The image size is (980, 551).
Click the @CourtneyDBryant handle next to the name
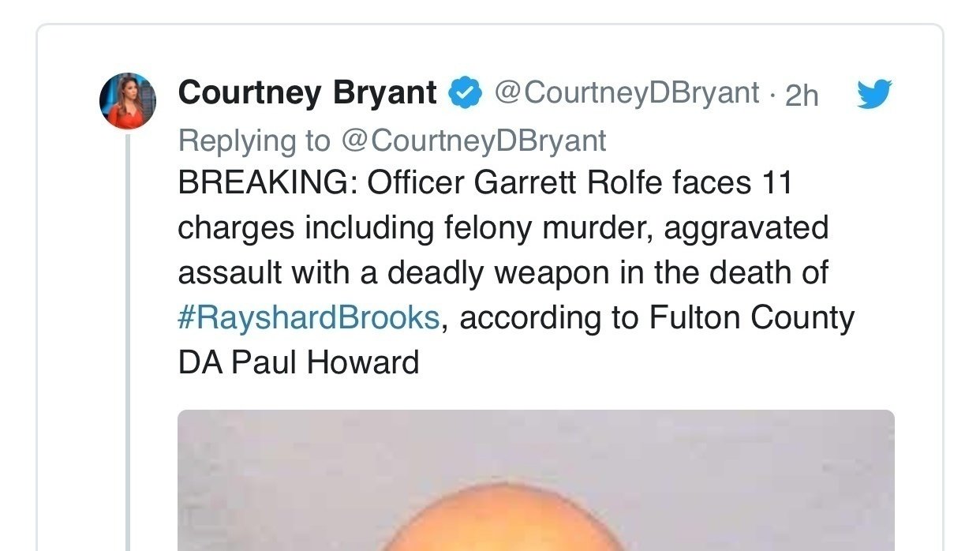coord(623,92)
